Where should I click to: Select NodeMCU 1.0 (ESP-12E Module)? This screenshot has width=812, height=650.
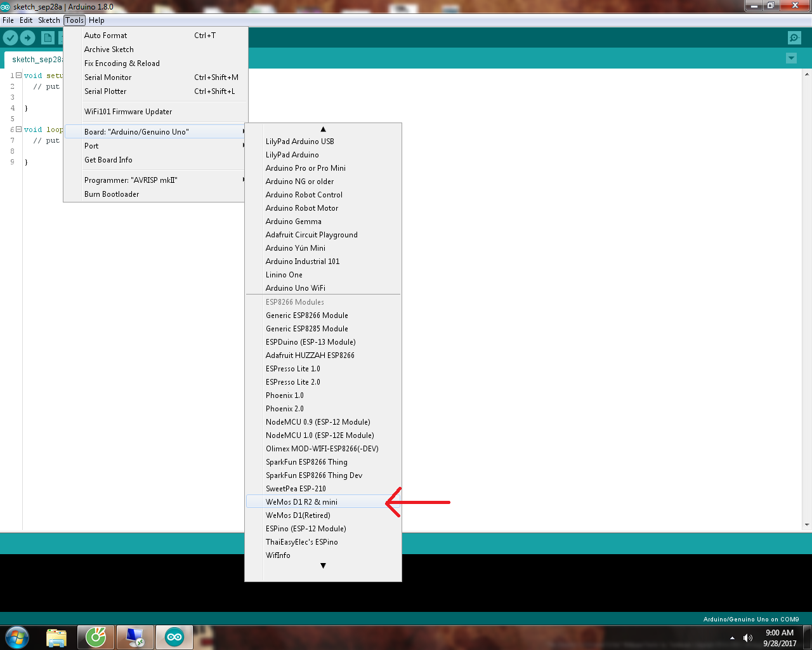(x=323, y=435)
